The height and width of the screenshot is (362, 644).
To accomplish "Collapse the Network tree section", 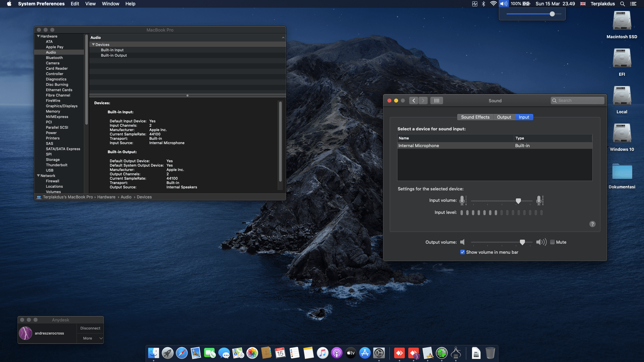I will [38, 176].
